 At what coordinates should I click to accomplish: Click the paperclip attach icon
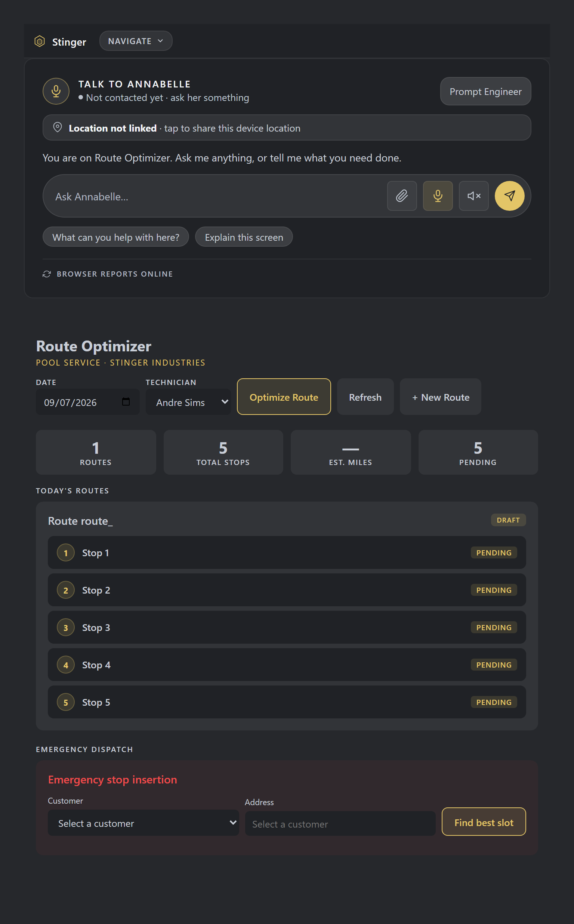[x=402, y=196]
